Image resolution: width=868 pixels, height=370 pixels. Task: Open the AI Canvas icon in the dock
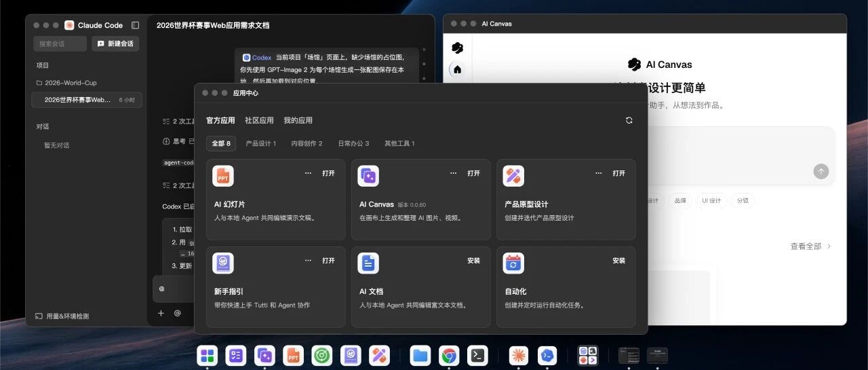click(x=264, y=355)
